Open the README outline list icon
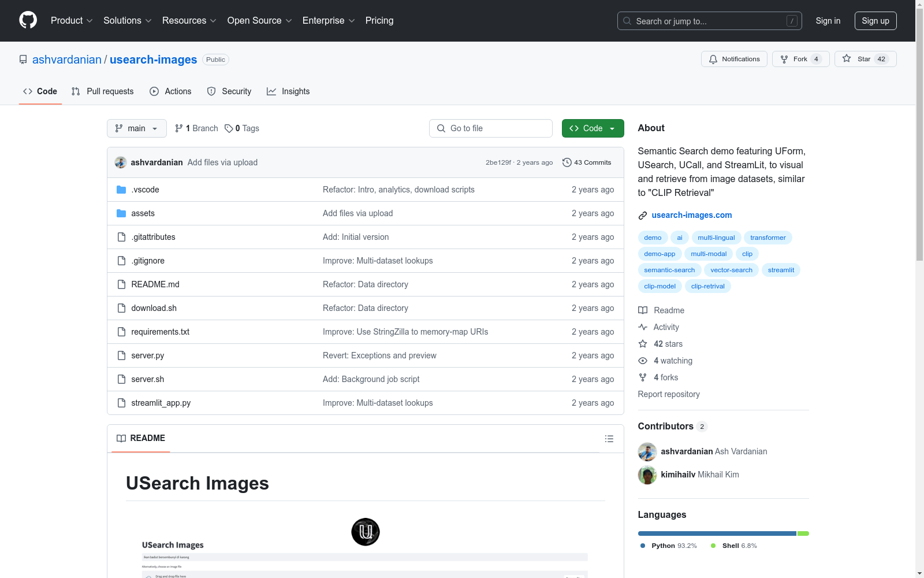The width and height of the screenshot is (924, 578). (x=609, y=439)
